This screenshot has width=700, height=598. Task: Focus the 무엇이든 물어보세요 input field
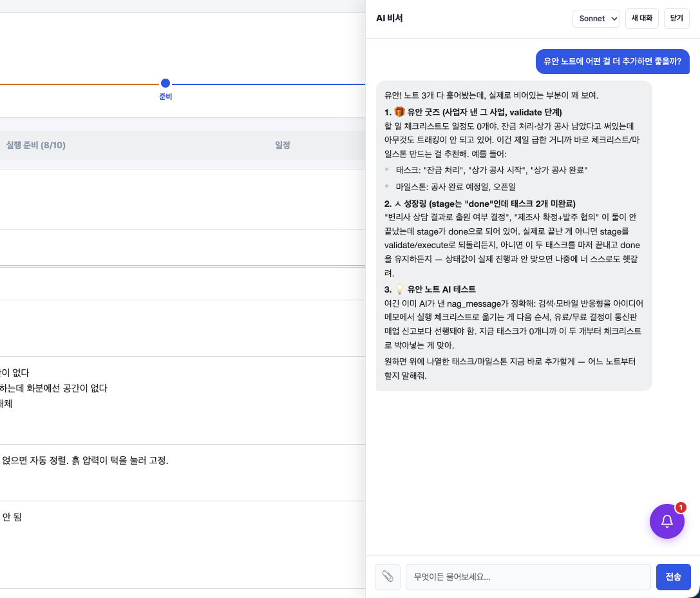[x=528, y=577]
